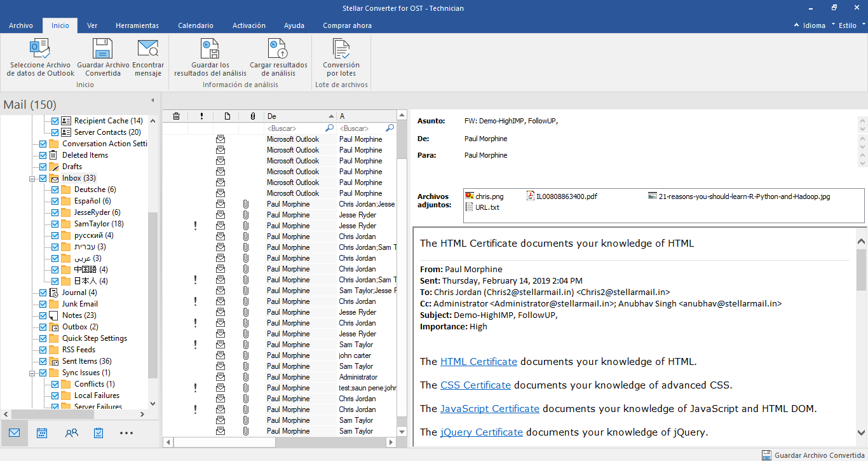Start Conversión por lotes
This screenshot has height=461, width=868.
tap(341, 49)
